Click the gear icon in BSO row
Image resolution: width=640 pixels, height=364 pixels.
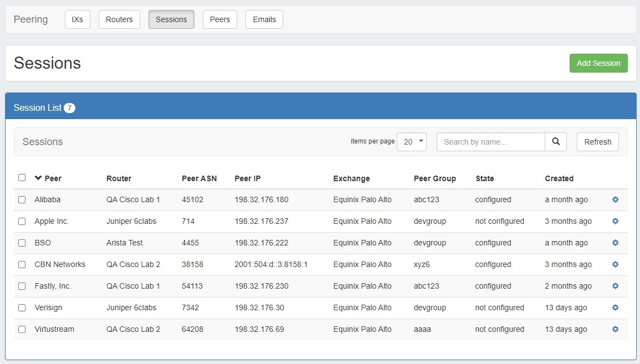click(615, 243)
